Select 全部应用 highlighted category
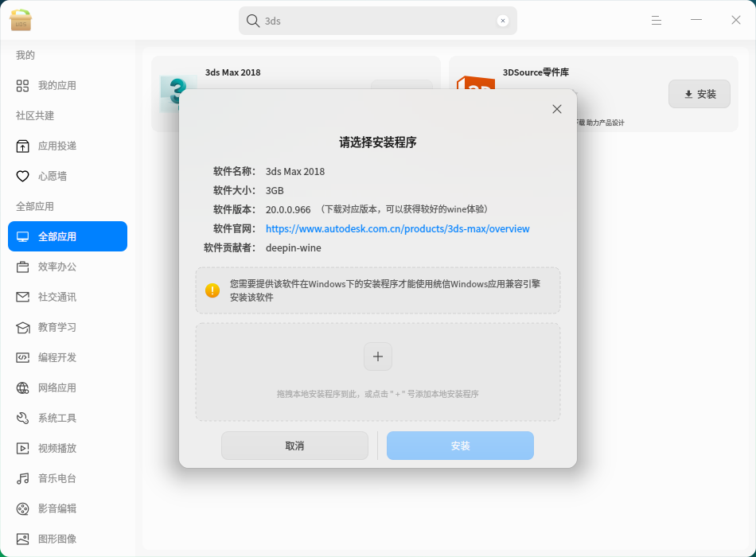The width and height of the screenshot is (756, 557). [68, 236]
